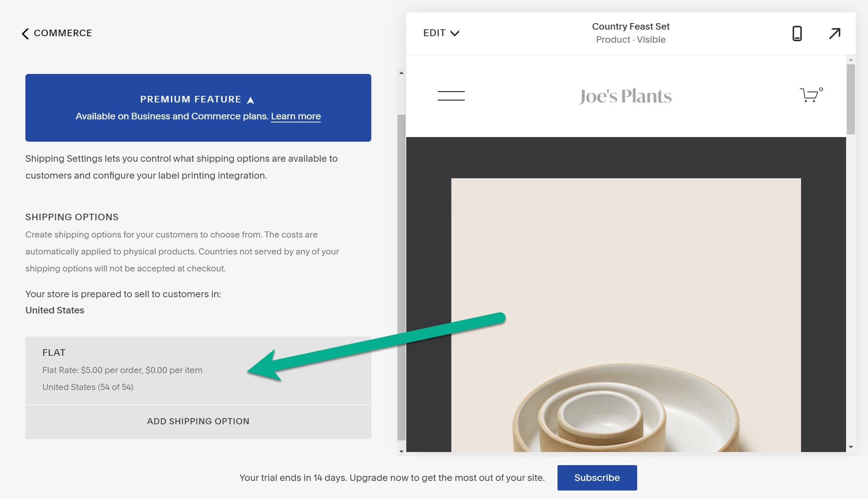
Task: Click the COMMERCE breadcrumb label
Action: coord(63,33)
